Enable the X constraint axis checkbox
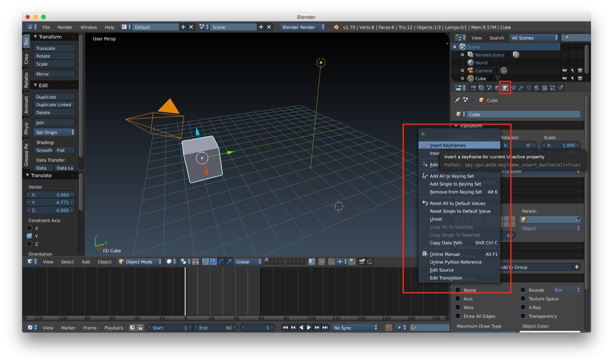613x364 pixels. 29,228
